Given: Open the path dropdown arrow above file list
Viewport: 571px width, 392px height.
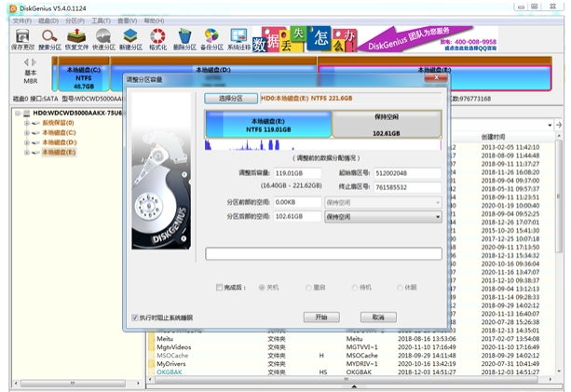Looking at the screenshot, I should (x=550, y=125).
